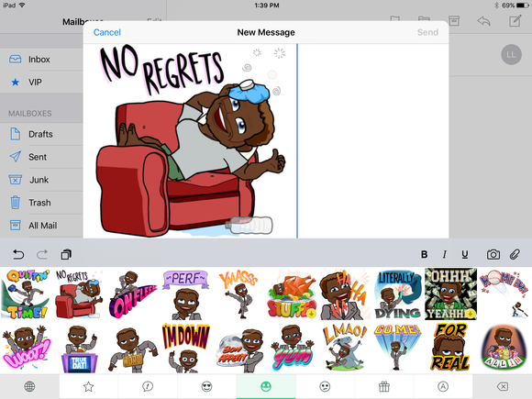This screenshot has width=532, height=399.
Task: Add attachment with paperclip icon
Action: [x=515, y=254]
